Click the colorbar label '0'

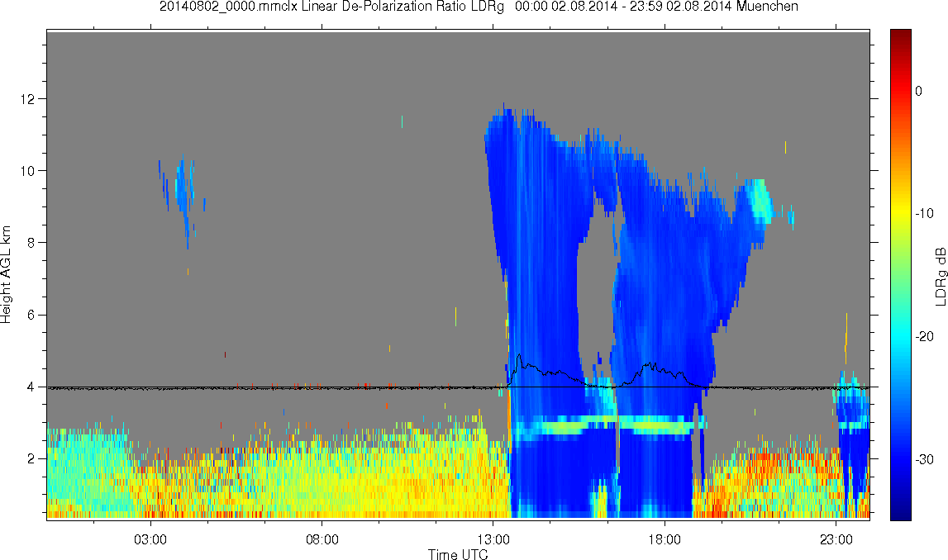[919, 91]
